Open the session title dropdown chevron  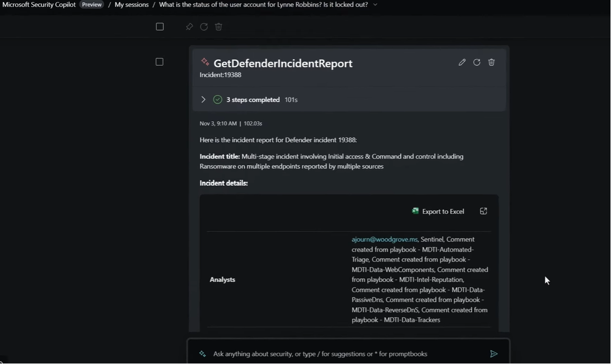pyautogui.click(x=375, y=5)
